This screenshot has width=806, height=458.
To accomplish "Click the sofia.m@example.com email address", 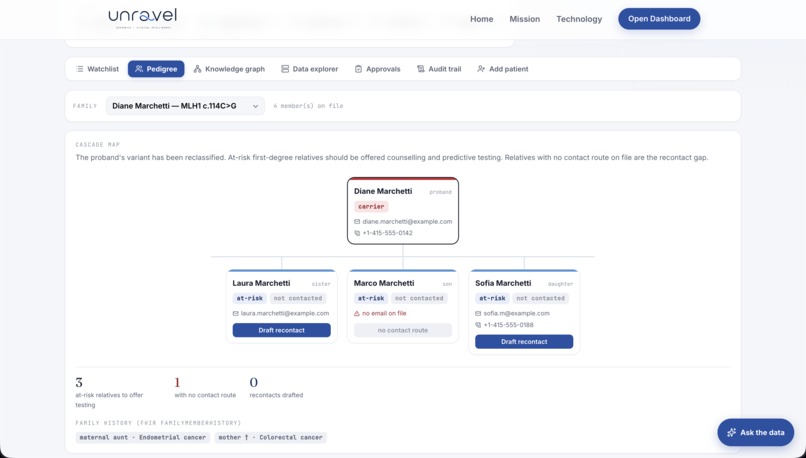I will coord(517,313).
